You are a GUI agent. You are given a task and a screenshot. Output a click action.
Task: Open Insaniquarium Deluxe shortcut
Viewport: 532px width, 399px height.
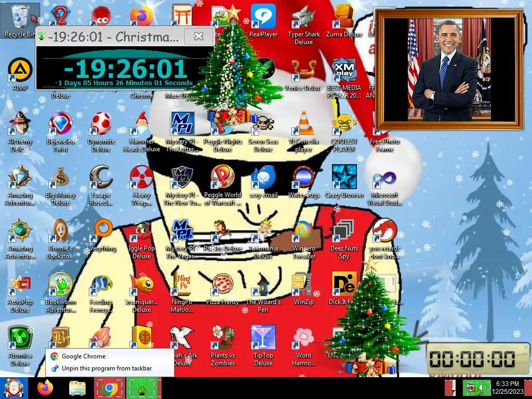pyautogui.click(x=141, y=292)
